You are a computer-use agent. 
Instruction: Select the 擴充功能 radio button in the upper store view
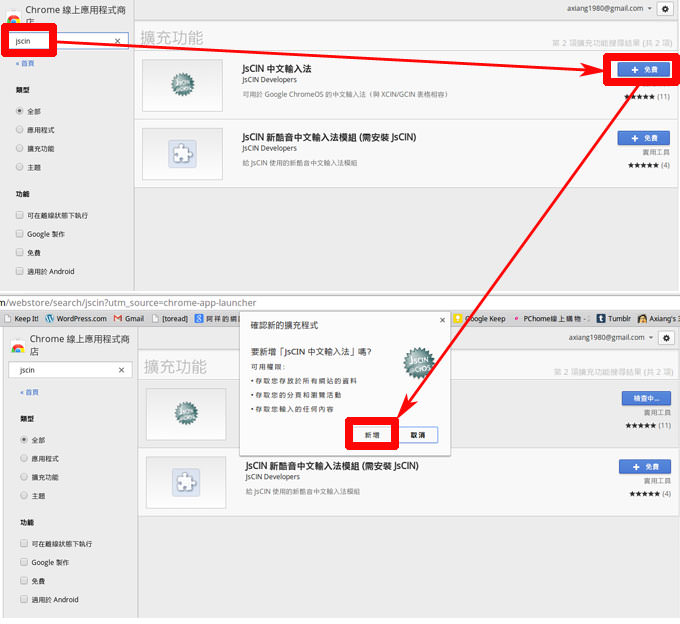point(20,148)
